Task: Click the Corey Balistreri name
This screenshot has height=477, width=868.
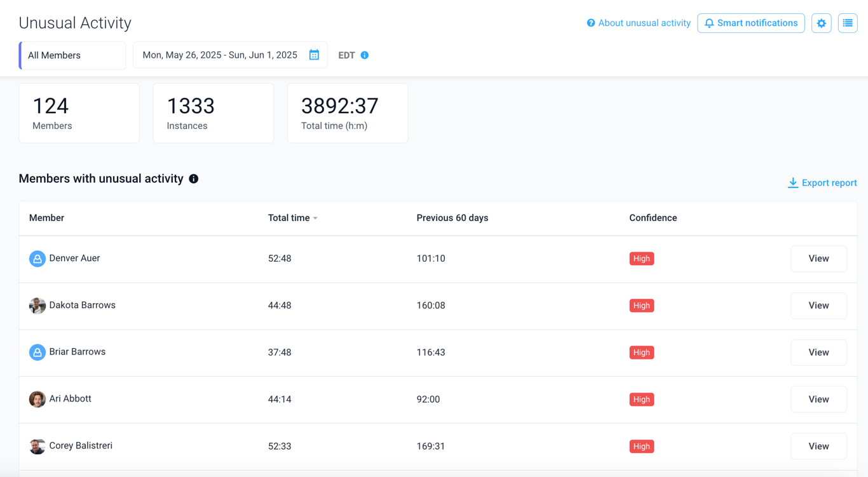Action: click(81, 446)
